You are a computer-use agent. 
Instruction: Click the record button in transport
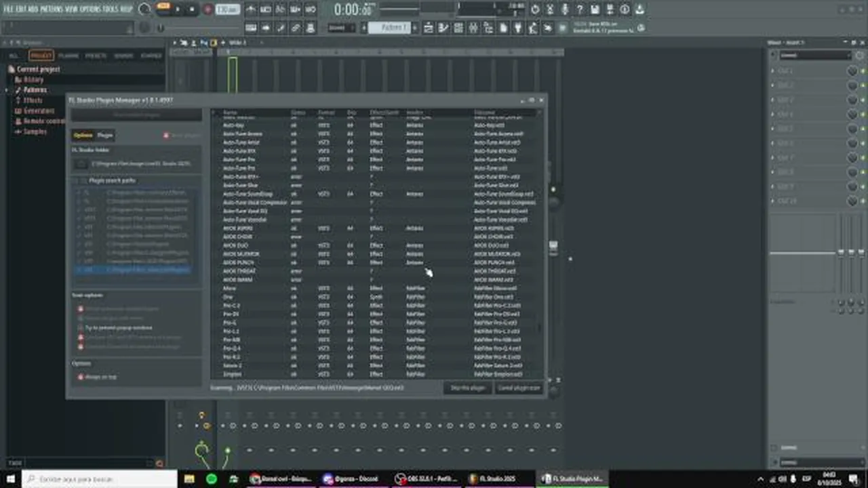coord(208,10)
